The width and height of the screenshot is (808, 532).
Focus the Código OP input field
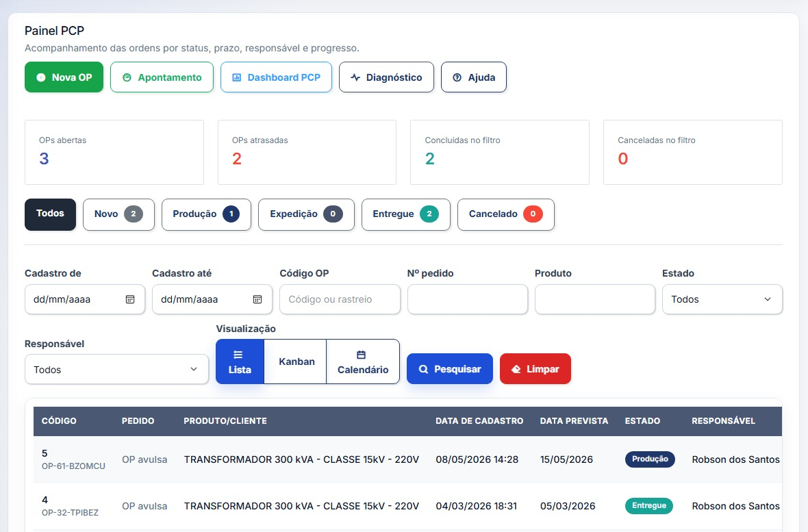coord(340,299)
